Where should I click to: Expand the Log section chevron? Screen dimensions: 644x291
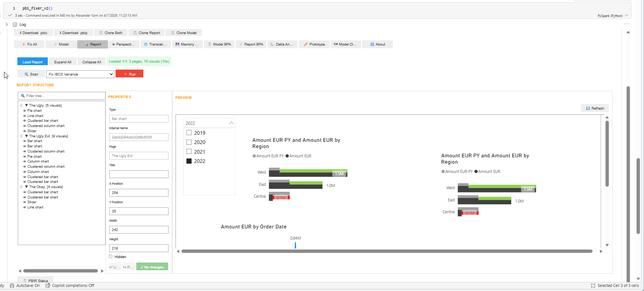[x=7, y=24]
